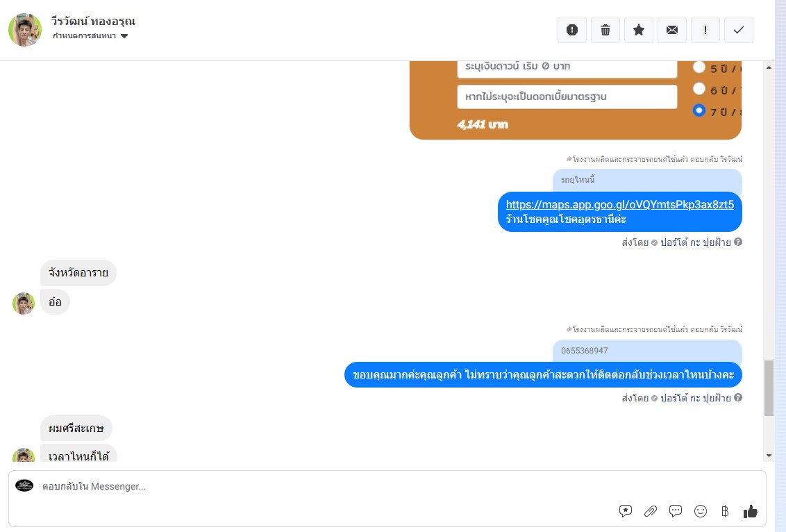Flag conversation with the exclamation mark button
Image resolution: width=786 pixels, height=532 pixels.
(705, 30)
